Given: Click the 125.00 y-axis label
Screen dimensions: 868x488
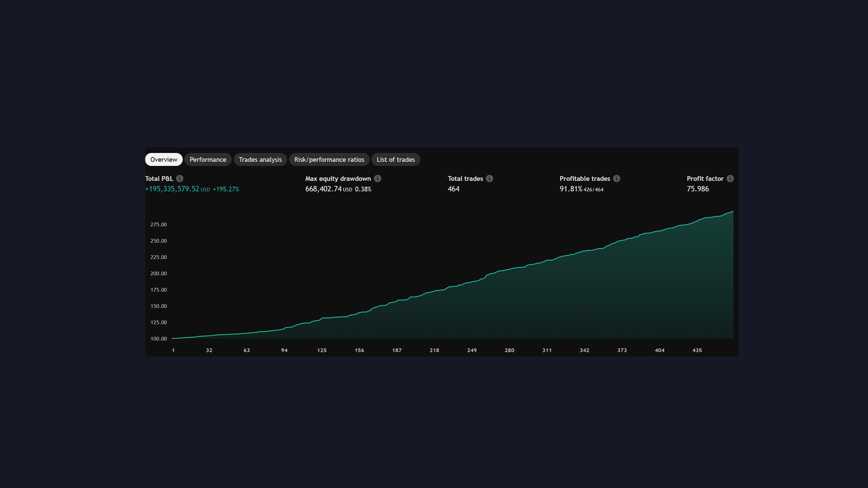Looking at the screenshot, I should [x=159, y=322].
